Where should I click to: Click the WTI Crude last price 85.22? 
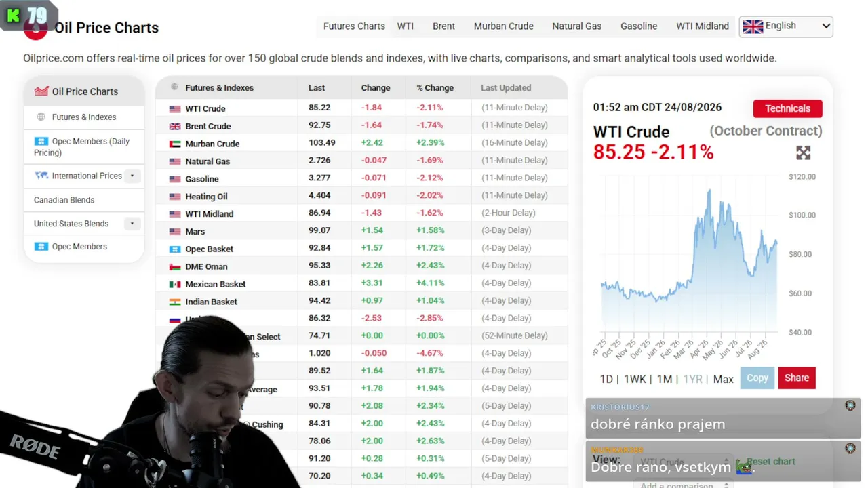tap(319, 108)
